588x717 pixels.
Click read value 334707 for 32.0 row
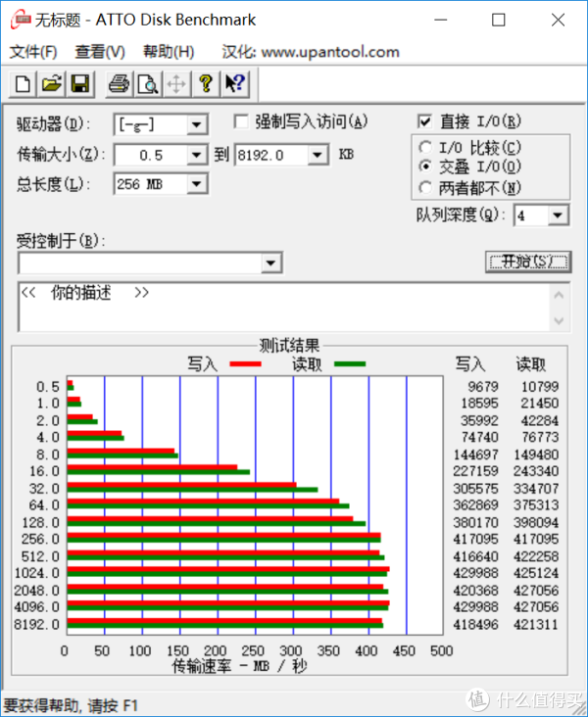[x=536, y=489]
